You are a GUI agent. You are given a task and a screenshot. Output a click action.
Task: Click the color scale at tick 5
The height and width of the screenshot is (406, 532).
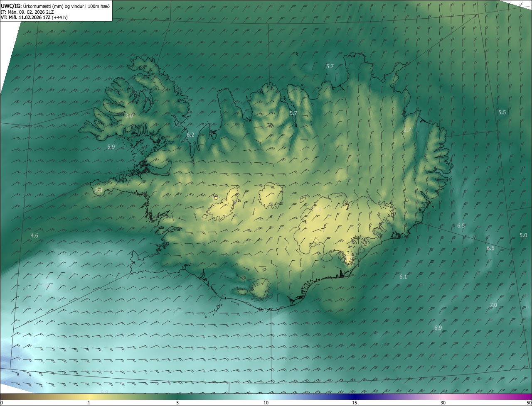[x=177, y=403]
